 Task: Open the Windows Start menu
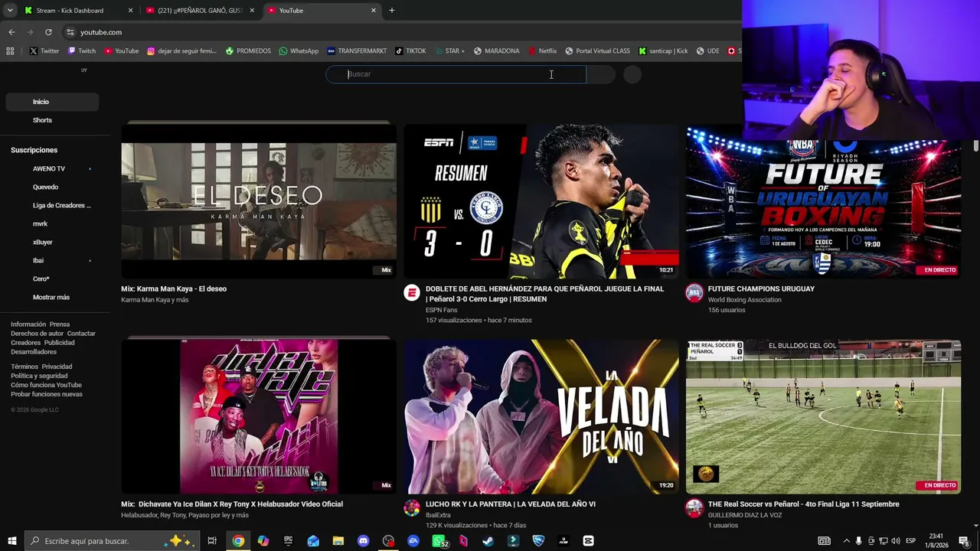tap(11, 541)
